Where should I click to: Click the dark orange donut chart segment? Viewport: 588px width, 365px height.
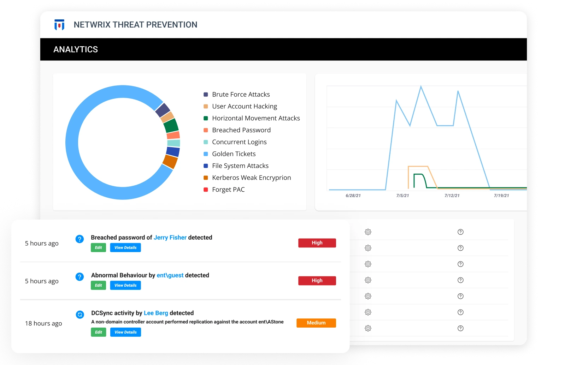click(170, 162)
